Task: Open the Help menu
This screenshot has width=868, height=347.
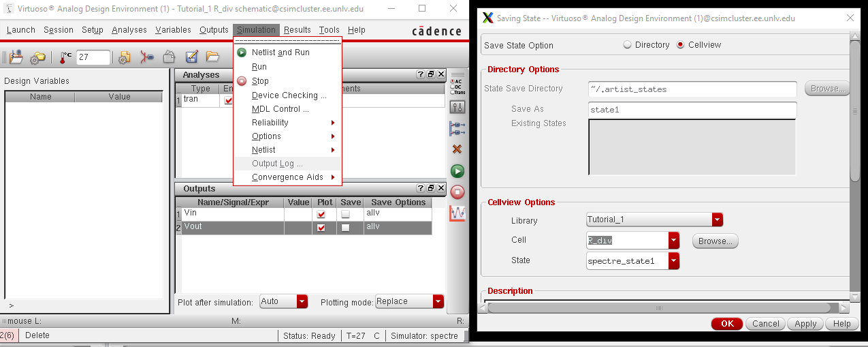Action: [357, 30]
